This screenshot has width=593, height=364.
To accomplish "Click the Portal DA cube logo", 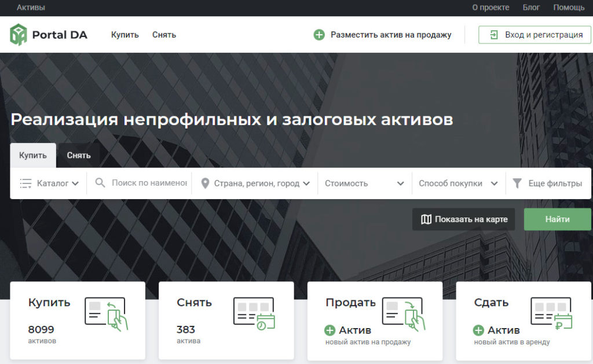I will [x=18, y=35].
